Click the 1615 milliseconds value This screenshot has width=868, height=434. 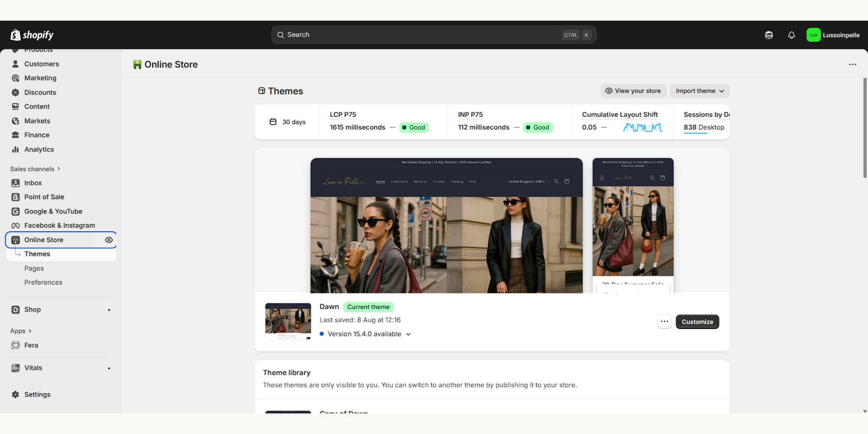coord(358,128)
